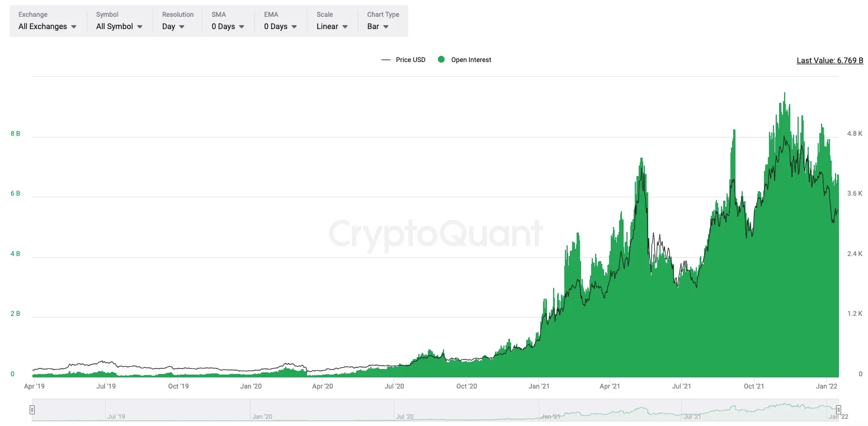The width and height of the screenshot is (868, 426).
Task: Click the Apr '19 x-axis label
Action: [x=35, y=386]
